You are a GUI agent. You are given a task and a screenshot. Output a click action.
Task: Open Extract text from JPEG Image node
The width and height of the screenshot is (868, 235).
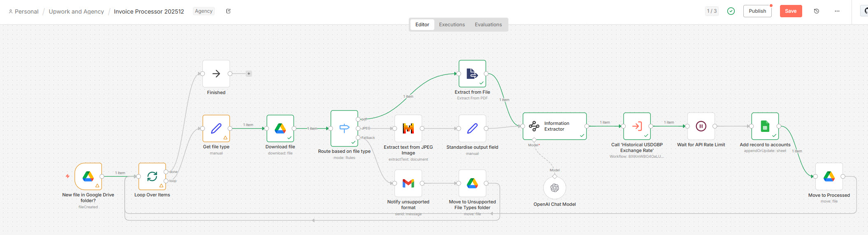click(408, 129)
